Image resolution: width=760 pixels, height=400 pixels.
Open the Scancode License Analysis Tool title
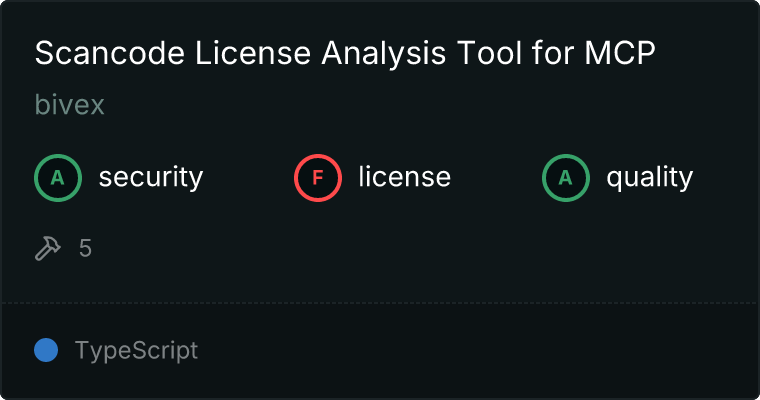[x=344, y=54]
